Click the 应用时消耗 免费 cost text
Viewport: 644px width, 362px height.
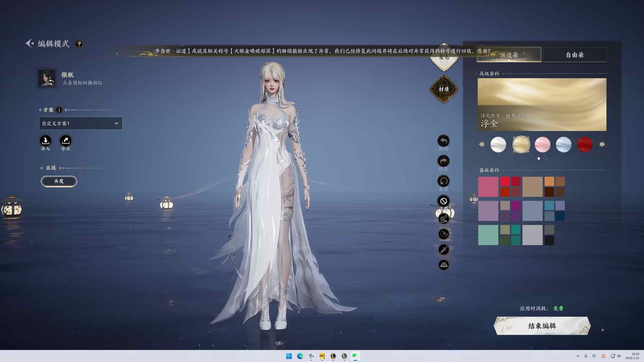click(x=541, y=308)
